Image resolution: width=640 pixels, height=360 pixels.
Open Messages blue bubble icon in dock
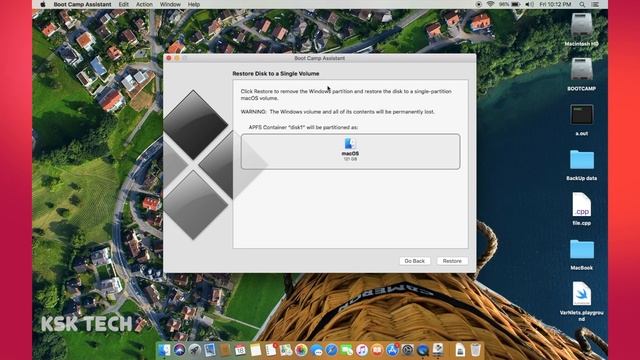pyautogui.click(x=316, y=350)
